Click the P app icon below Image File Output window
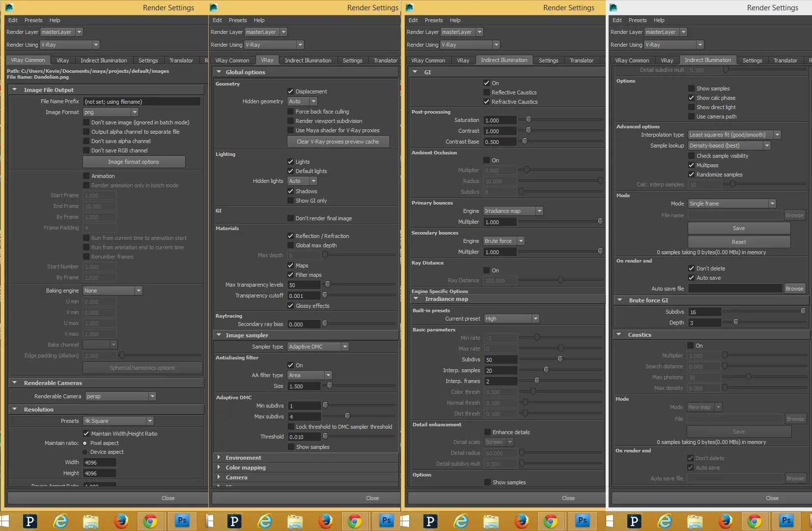The image size is (812, 531). [30, 521]
